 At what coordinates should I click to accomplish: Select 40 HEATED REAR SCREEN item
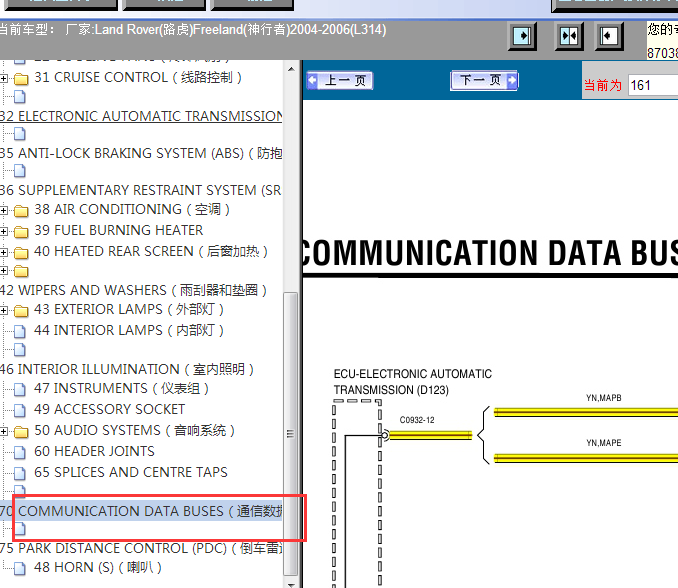pos(151,251)
